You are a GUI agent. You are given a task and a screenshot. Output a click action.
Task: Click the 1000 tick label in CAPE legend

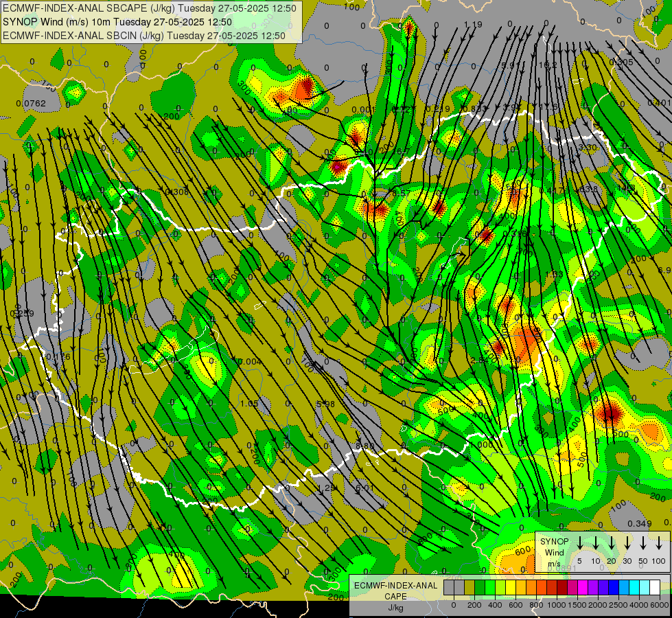[x=557, y=605]
